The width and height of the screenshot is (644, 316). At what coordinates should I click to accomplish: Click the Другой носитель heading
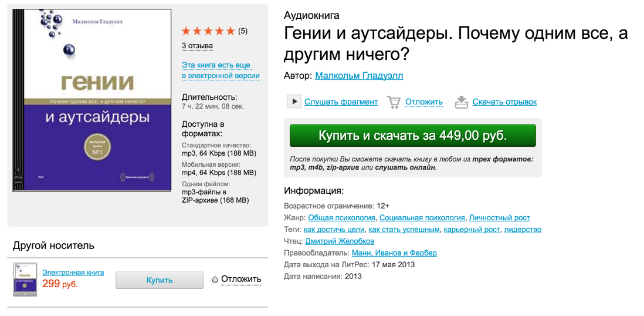point(53,246)
